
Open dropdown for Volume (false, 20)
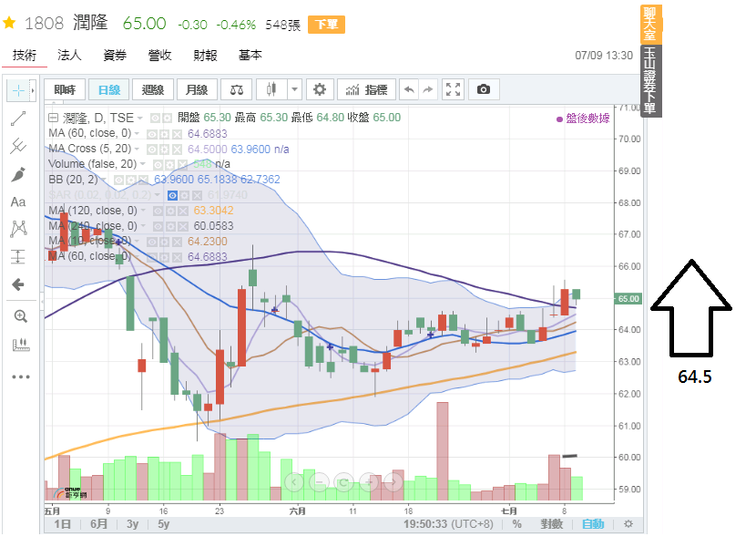pos(143,165)
